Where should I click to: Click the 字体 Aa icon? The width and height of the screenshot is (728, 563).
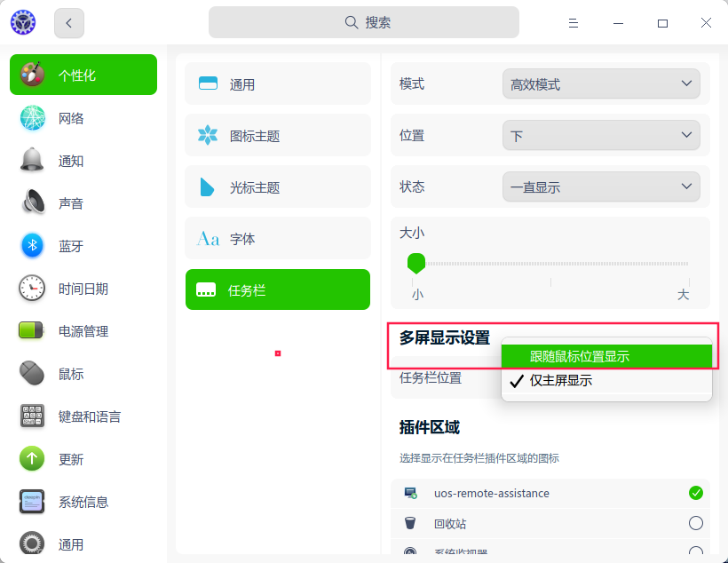(208, 239)
